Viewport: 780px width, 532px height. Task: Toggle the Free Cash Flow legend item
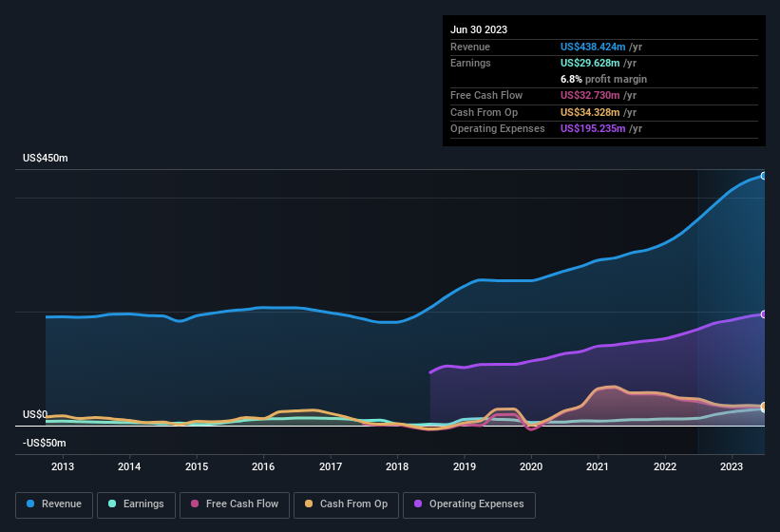[x=235, y=504]
